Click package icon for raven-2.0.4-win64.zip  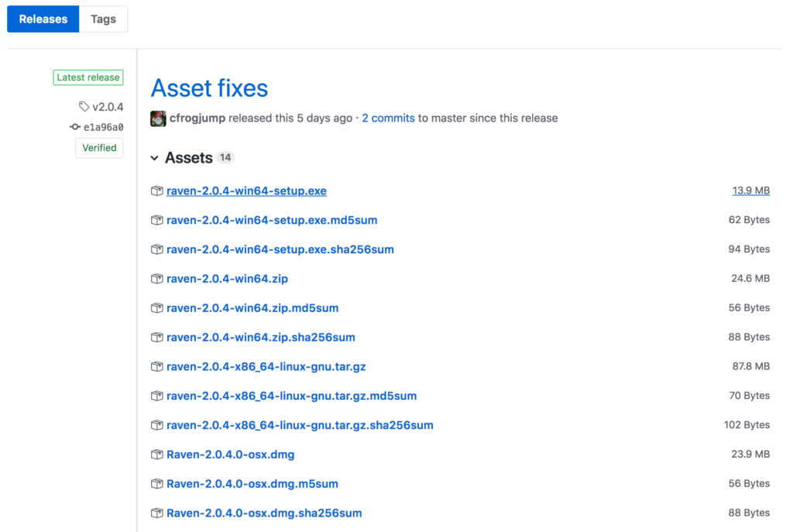click(x=156, y=279)
